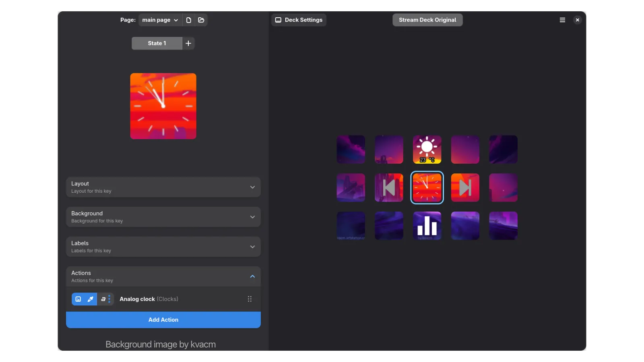
Task: Create a new page with document icon
Action: pos(188,20)
